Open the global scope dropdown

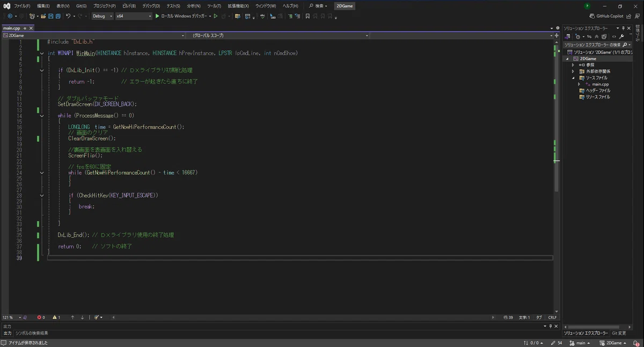pyautogui.click(x=280, y=35)
